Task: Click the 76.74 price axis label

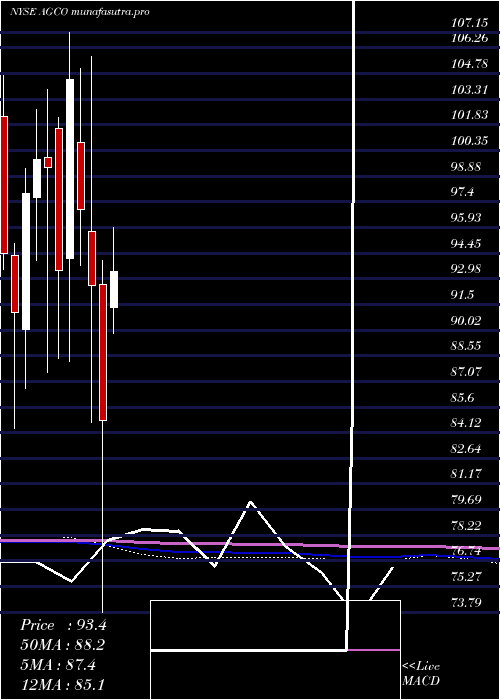Action: (466, 551)
